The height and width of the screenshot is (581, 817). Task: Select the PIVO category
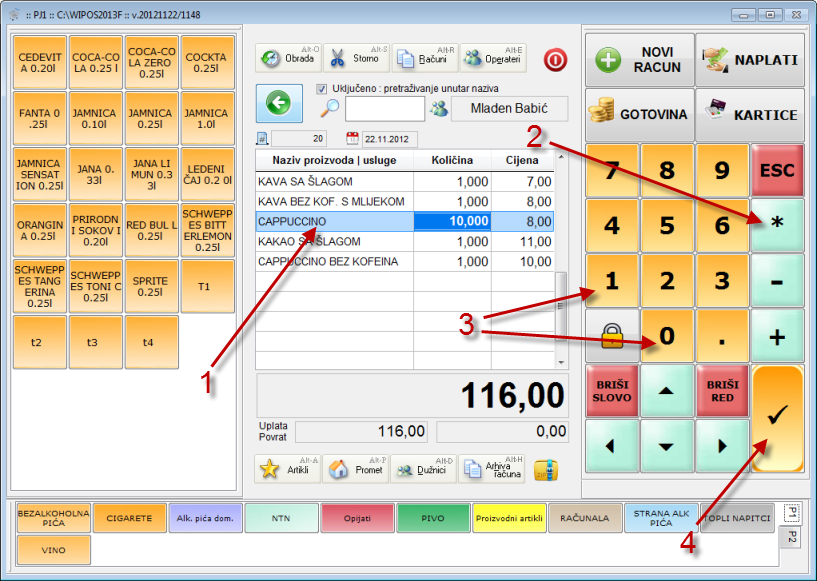pos(433,518)
